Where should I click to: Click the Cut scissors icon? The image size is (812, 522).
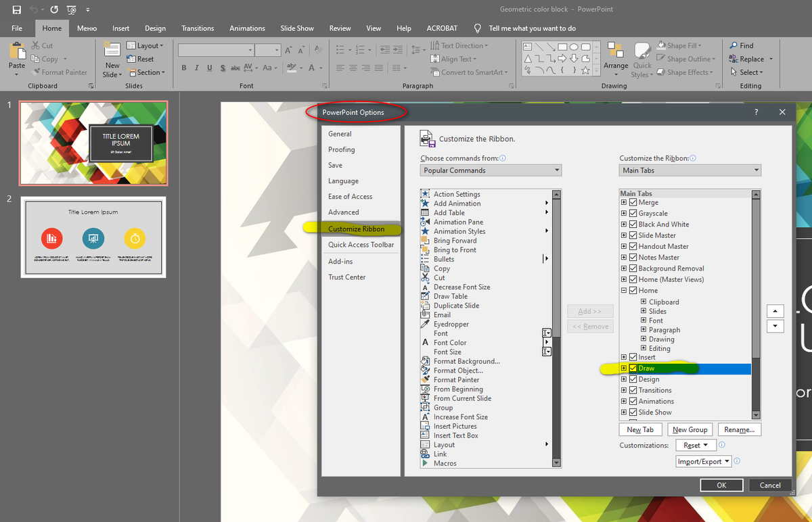pos(35,45)
